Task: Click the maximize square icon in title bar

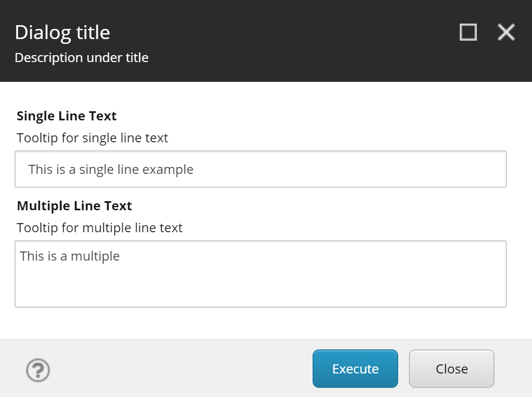Action: click(467, 32)
